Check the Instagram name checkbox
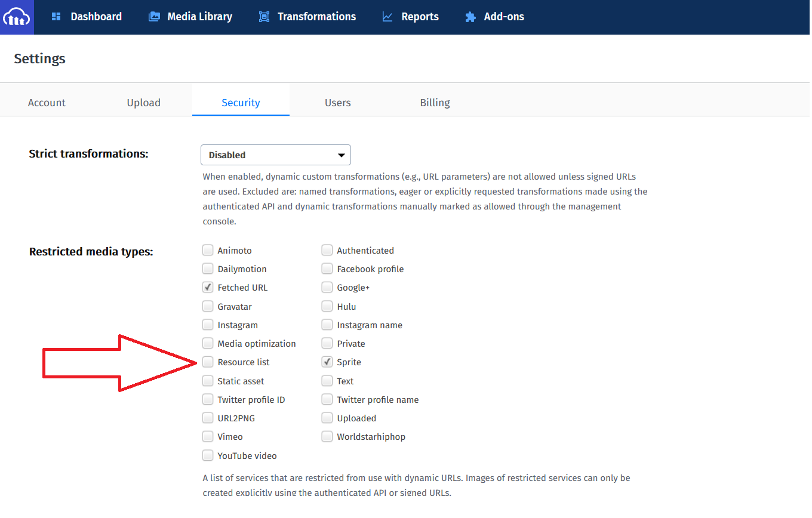Image resolution: width=812 pixels, height=518 pixels. [x=327, y=325]
